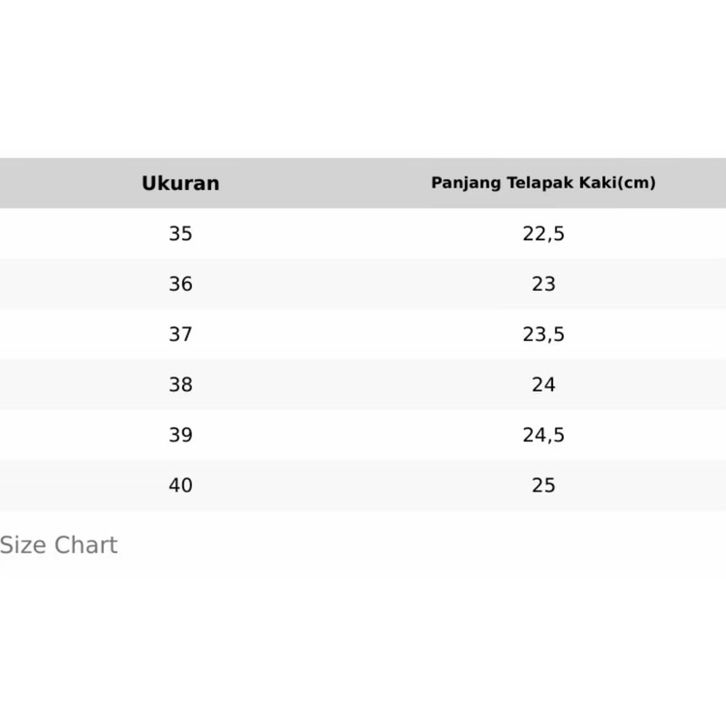This screenshot has width=726, height=726.
Task: Click the Panjang Telapak Kaki(cm) header
Action: pos(543,183)
